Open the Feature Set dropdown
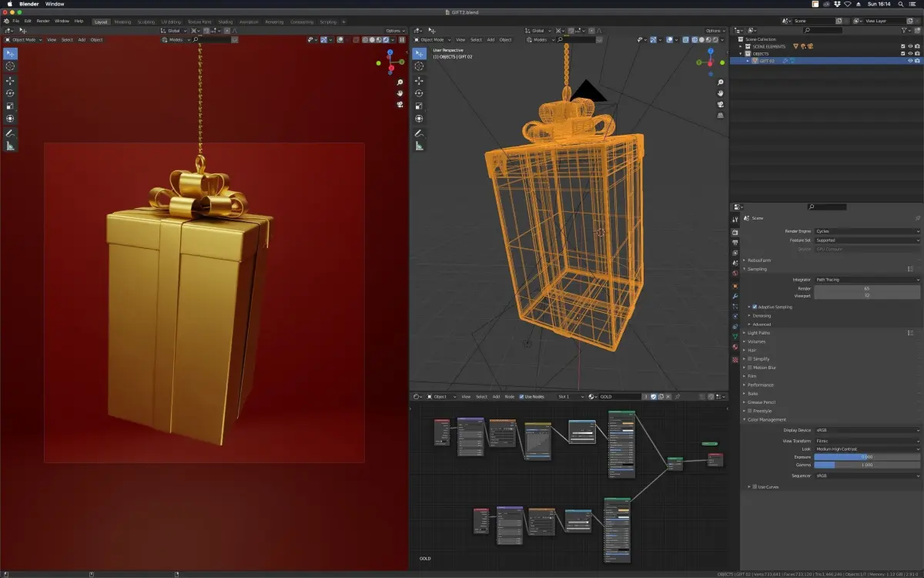This screenshot has height=578, width=924. [867, 240]
